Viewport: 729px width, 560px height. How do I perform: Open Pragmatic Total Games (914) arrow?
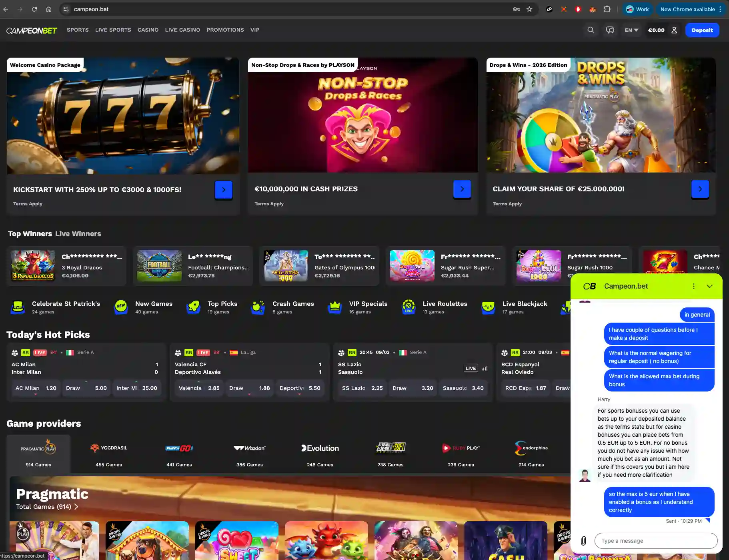click(76, 507)
